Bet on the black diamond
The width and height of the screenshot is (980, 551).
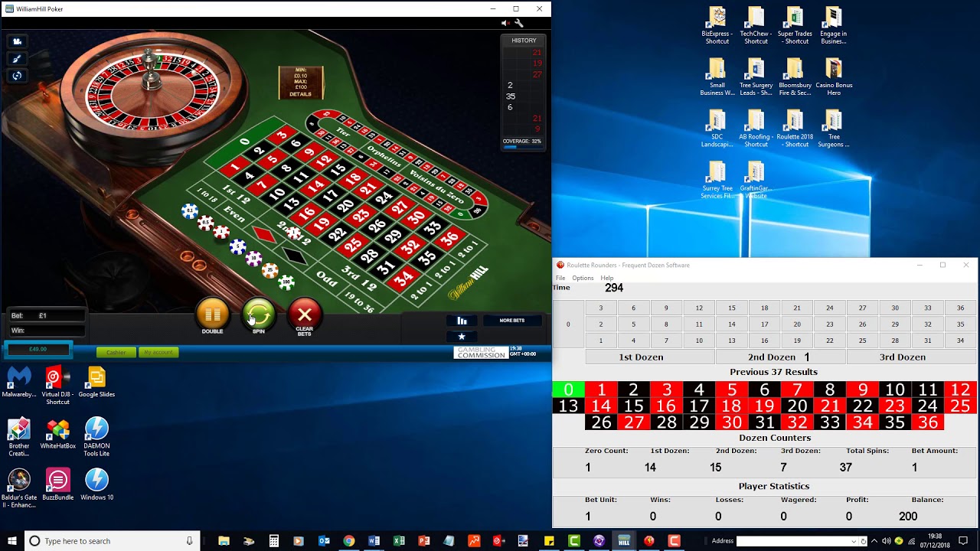click(x=296, y=257)
